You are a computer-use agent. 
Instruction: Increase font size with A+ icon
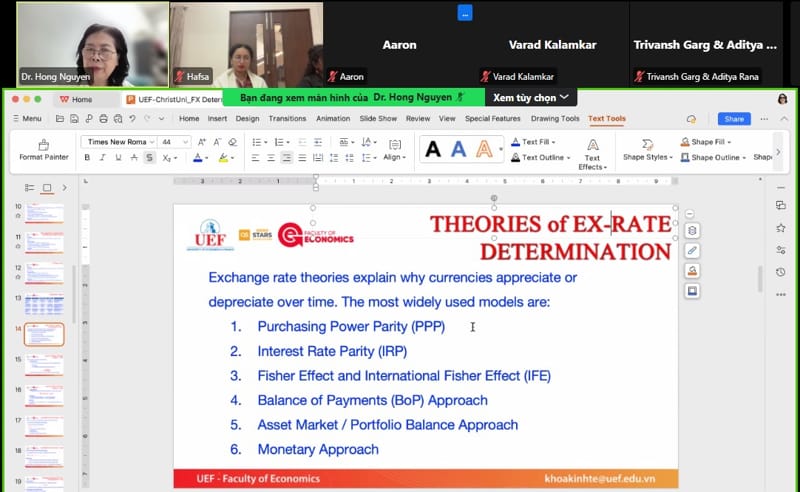point(202,141)
